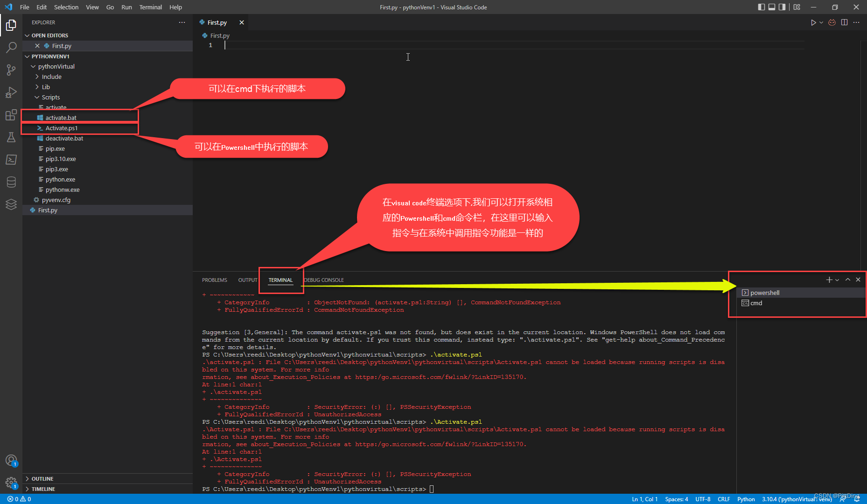Open Customize Layout button
Image resolution: width=867 pixels, height=504 pixels.
797,7
